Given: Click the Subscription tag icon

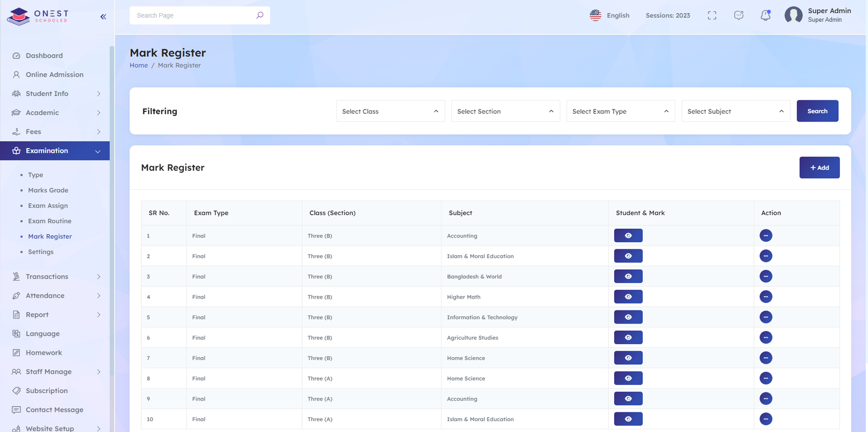Looking at the screenshot, I should 16,390.
